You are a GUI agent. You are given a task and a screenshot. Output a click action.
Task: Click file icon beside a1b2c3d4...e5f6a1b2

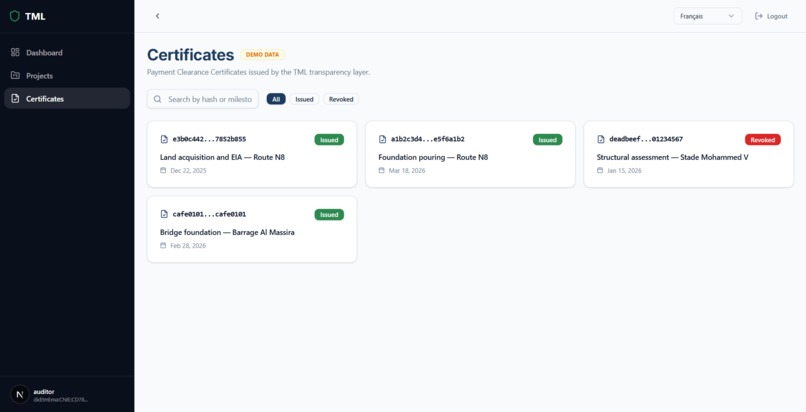pos(382,139)
